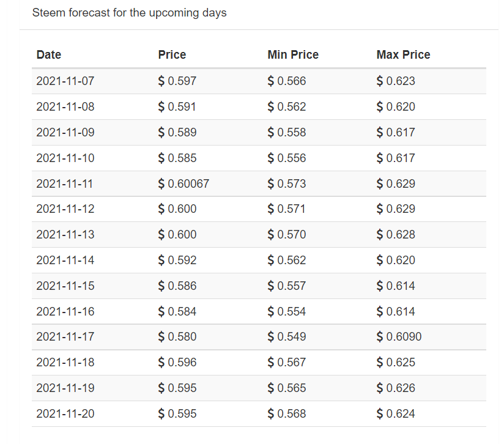Viewport: 504px width, 444px height.
Task: Click the Steem forecast heading text
Action: [x=129, y=13]
